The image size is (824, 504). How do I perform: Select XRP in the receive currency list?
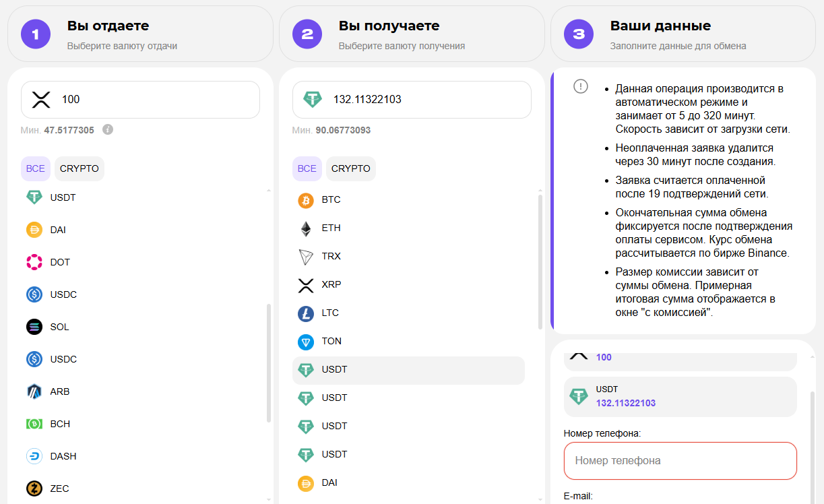331,285
